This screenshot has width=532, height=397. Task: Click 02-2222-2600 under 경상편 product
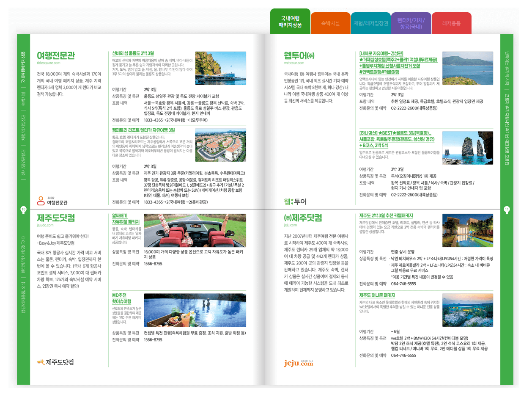click(414, 108)
